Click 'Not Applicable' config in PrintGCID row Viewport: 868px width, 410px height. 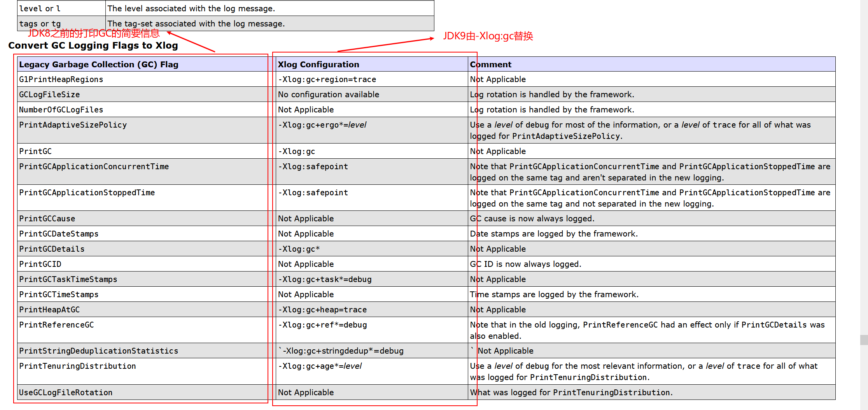click(306, 264)
